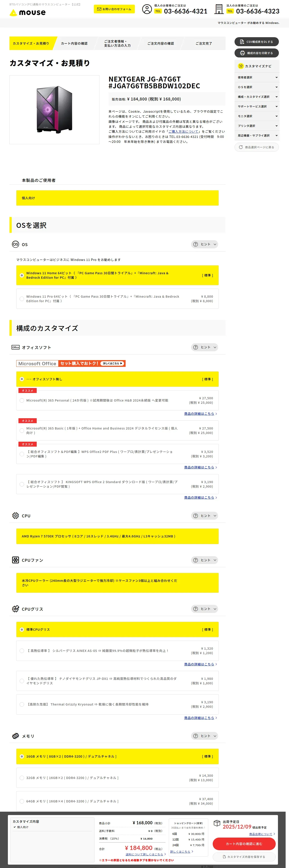Viewport: 289px width, 868px height.
Task: Click the memory module section icon
Action: [x=16, y=736]
